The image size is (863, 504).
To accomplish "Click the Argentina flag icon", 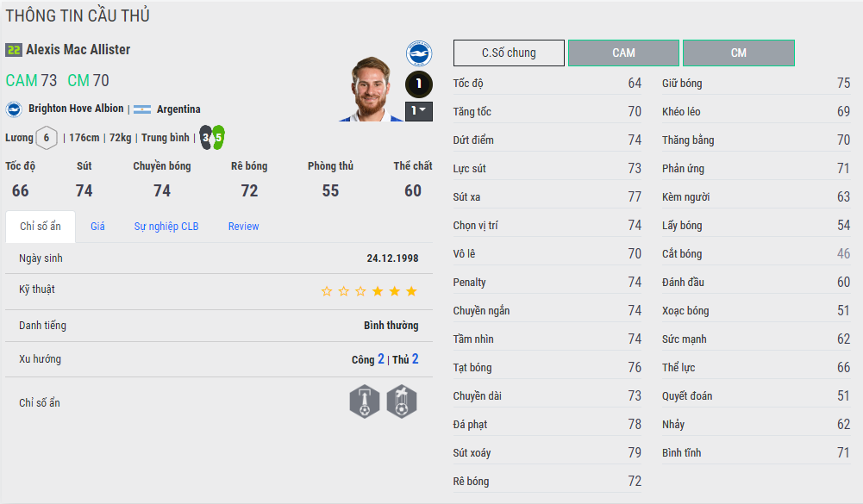I will (x=142, y=109).
